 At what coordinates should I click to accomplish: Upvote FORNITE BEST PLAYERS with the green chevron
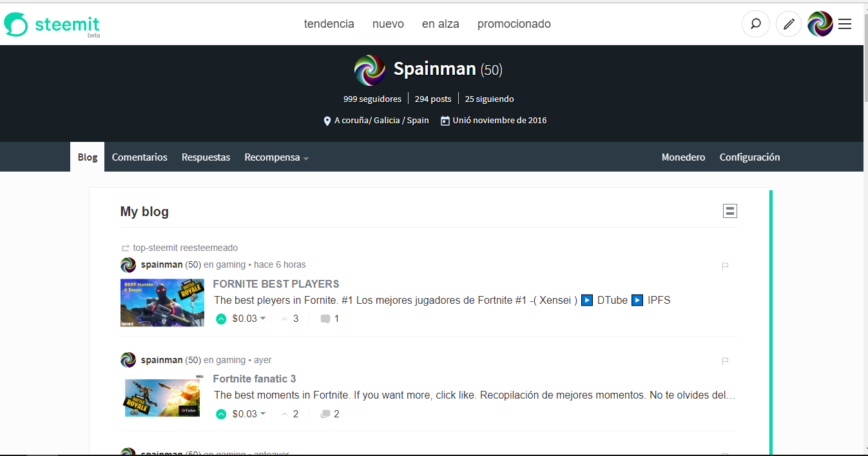221,318
